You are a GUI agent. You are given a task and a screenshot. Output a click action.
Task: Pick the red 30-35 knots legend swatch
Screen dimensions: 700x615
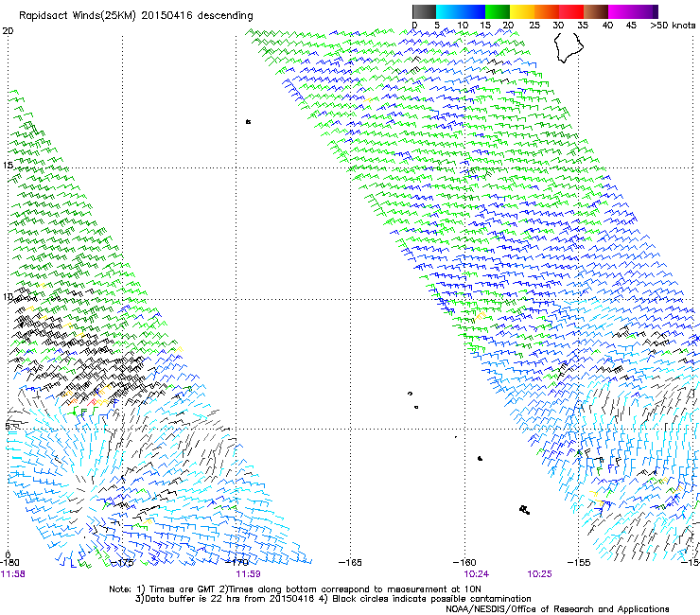coord(571,11)
